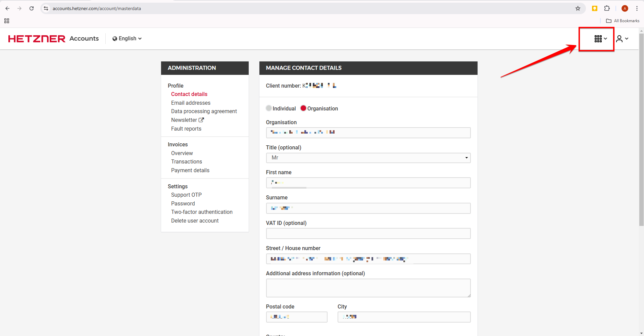Open the Newsletter external link
Screen dimensions: 644x336
pos(187,120)
